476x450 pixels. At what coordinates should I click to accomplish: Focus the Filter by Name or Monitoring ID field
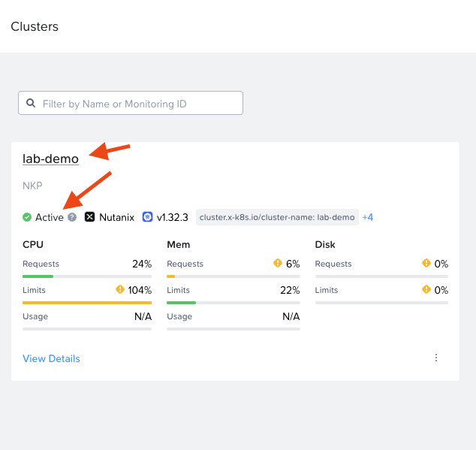[131, 103]
